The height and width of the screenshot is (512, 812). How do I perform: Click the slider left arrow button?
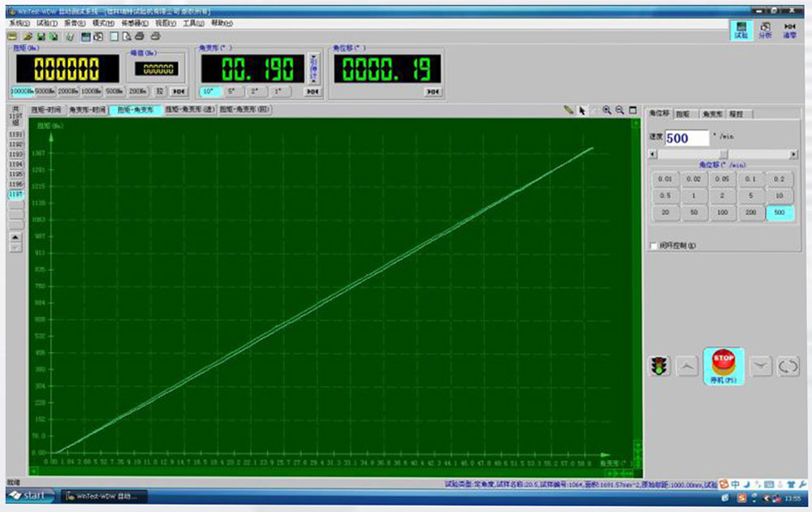pyautogui.click(x=653, y=154)
